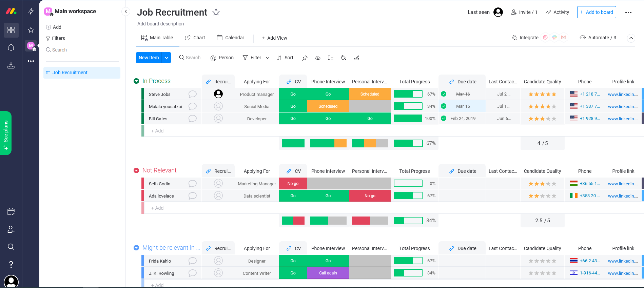Image resolution: width=644 pixels, height=288 pixels.
Task: Switch to Chart view tab
Action: click(195, 38)
